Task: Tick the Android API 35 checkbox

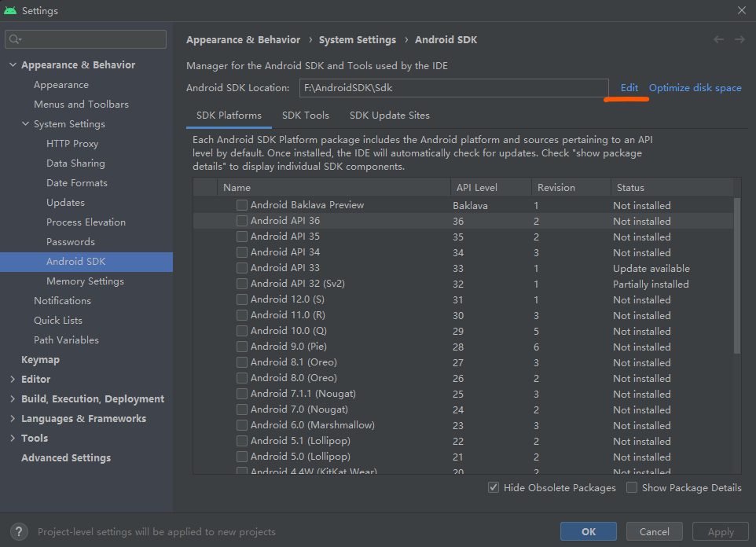Action: click(x=242, y=237)
